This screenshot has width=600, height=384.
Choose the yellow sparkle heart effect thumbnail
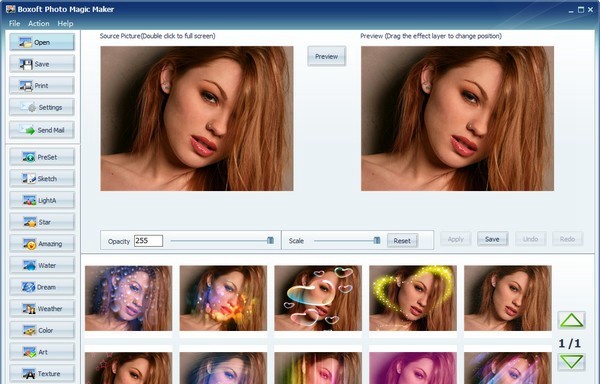(x=413, y=298)
